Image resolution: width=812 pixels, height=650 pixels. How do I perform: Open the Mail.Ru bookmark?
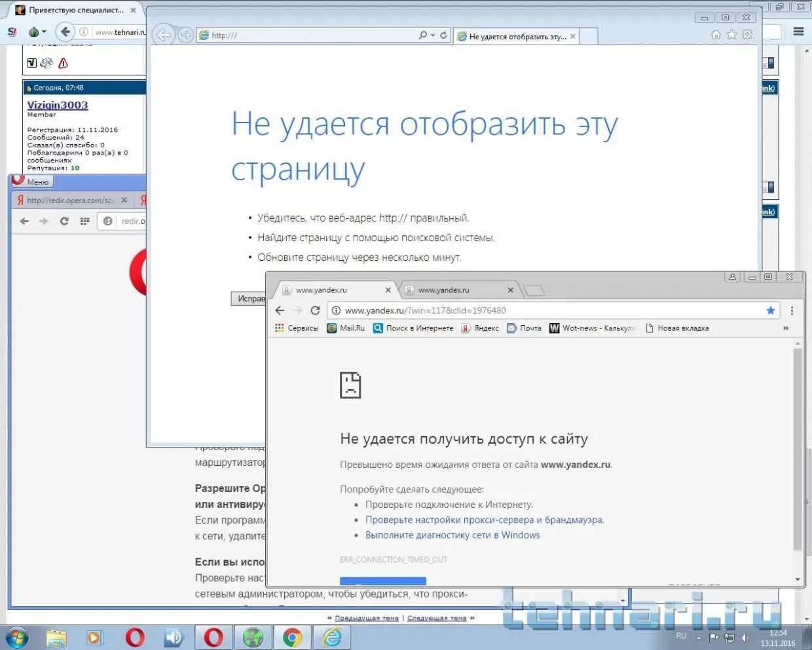346,328
